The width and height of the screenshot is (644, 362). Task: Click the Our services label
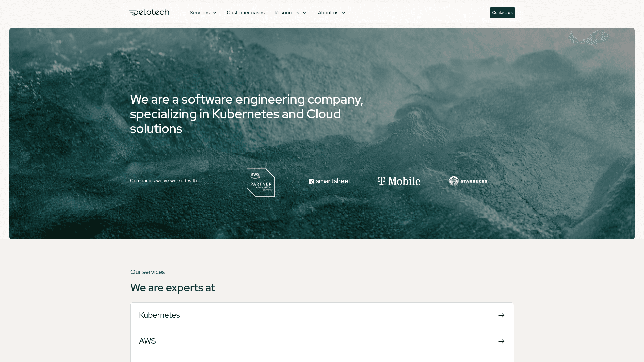[148, 271]
